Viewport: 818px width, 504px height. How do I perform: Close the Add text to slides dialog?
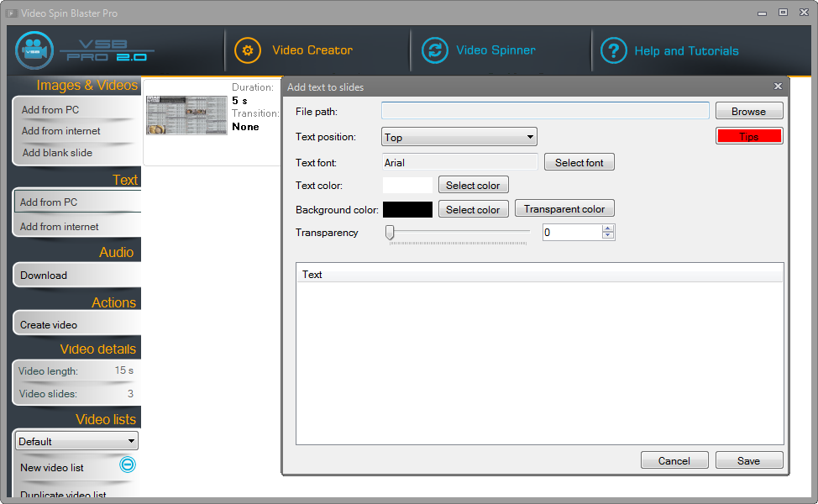click(778, 86)
